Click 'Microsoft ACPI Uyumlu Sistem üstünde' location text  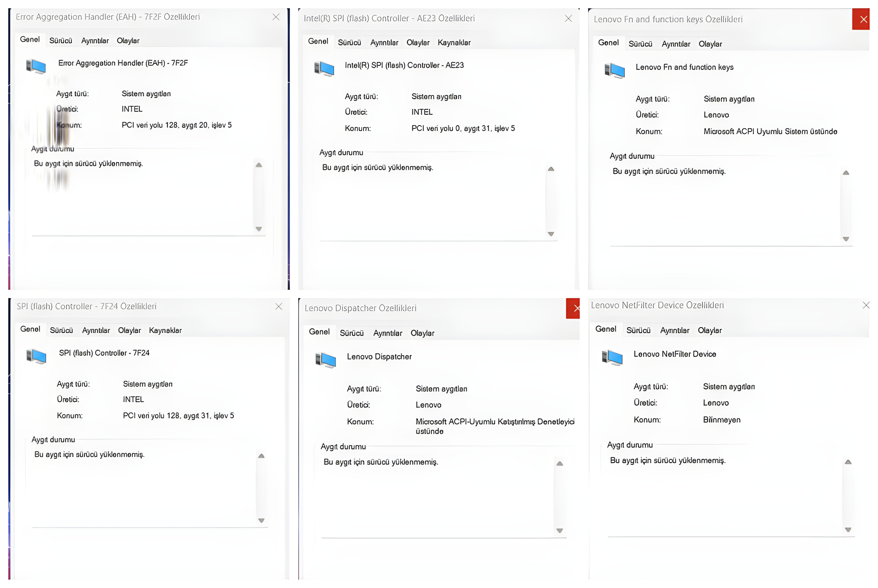[x=770, y=132]
